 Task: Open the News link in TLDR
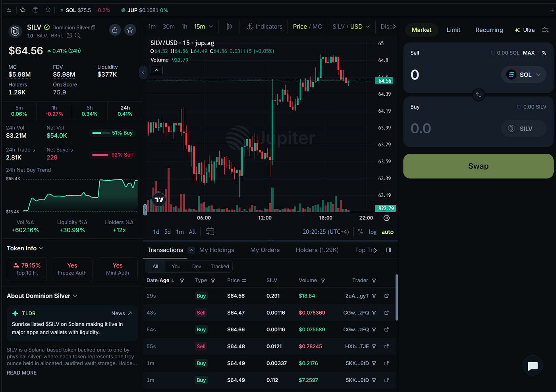pos(122,313)
